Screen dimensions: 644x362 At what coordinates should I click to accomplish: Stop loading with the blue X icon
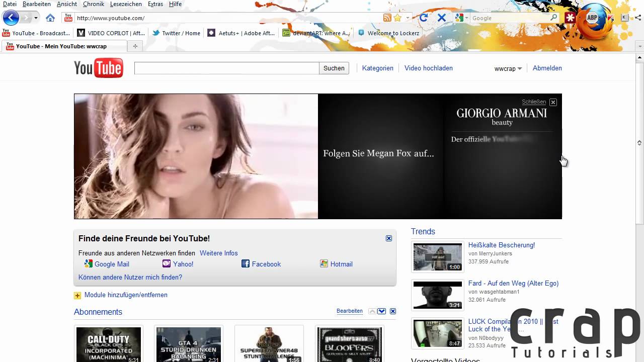coord(441,18)
